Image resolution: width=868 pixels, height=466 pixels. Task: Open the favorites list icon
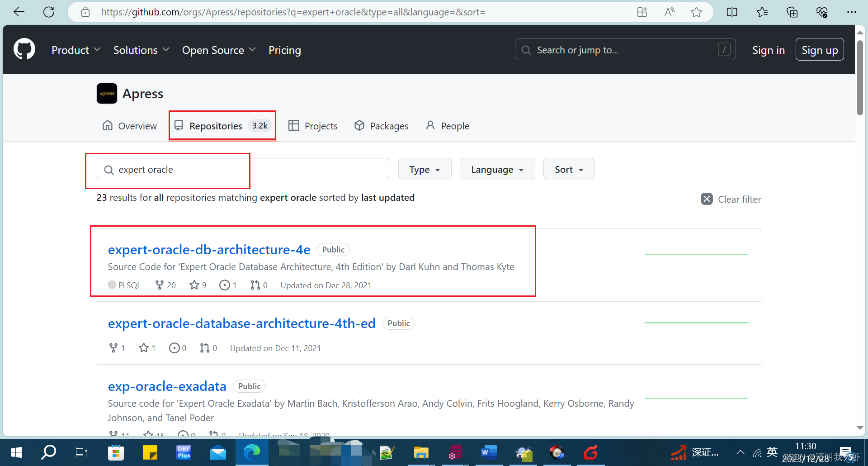coord(762,12)
